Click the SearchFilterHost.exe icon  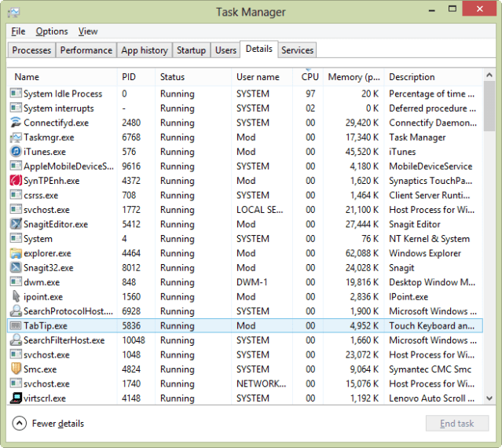16,340
